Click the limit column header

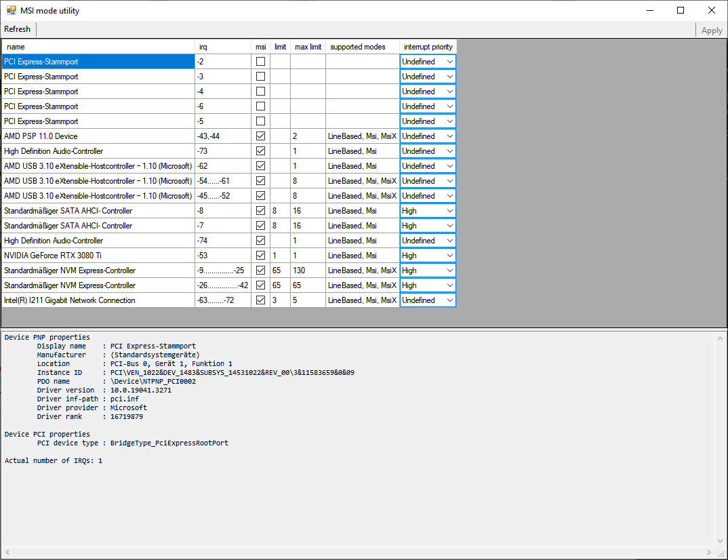tap(281, 47)
